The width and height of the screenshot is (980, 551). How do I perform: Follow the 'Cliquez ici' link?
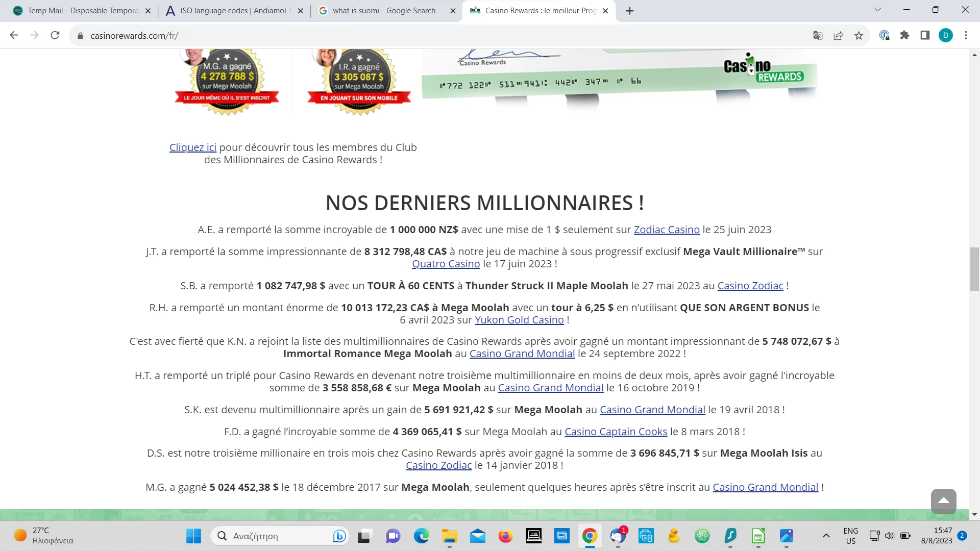pos(193,147)
